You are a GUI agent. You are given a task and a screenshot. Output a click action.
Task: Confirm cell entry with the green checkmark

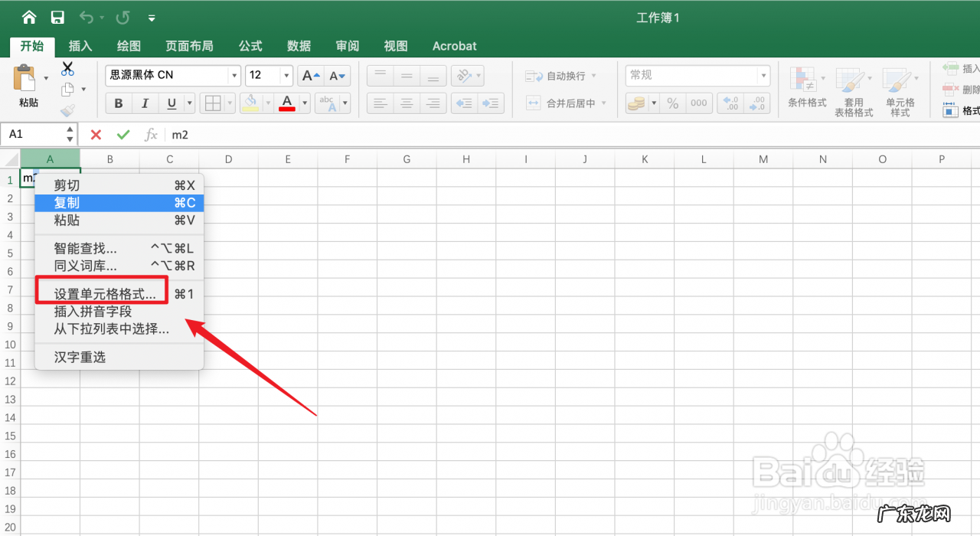[123, 134]
